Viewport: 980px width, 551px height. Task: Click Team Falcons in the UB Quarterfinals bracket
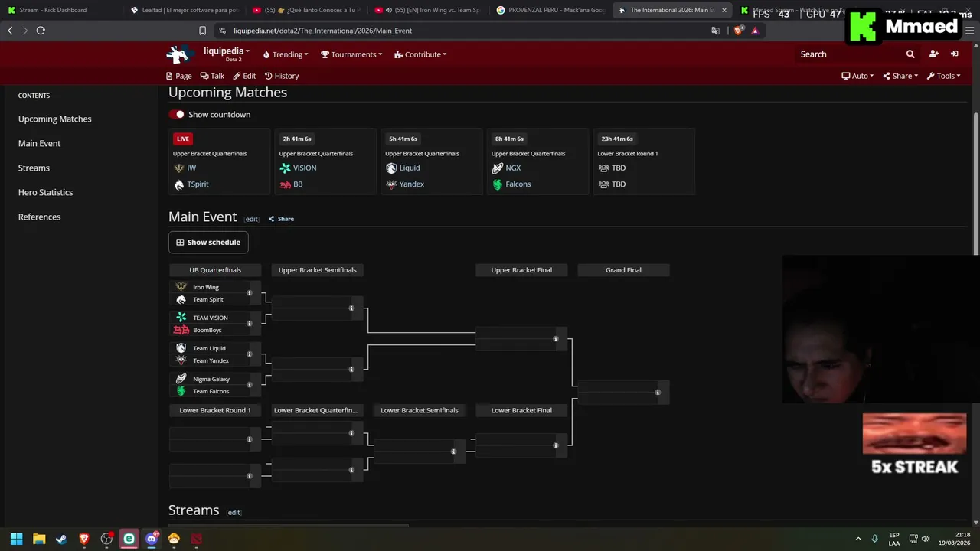[211, 391]
